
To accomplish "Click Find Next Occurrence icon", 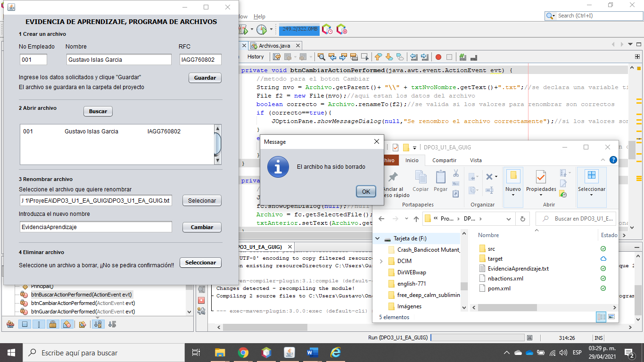I will click(x=343, y=57).
